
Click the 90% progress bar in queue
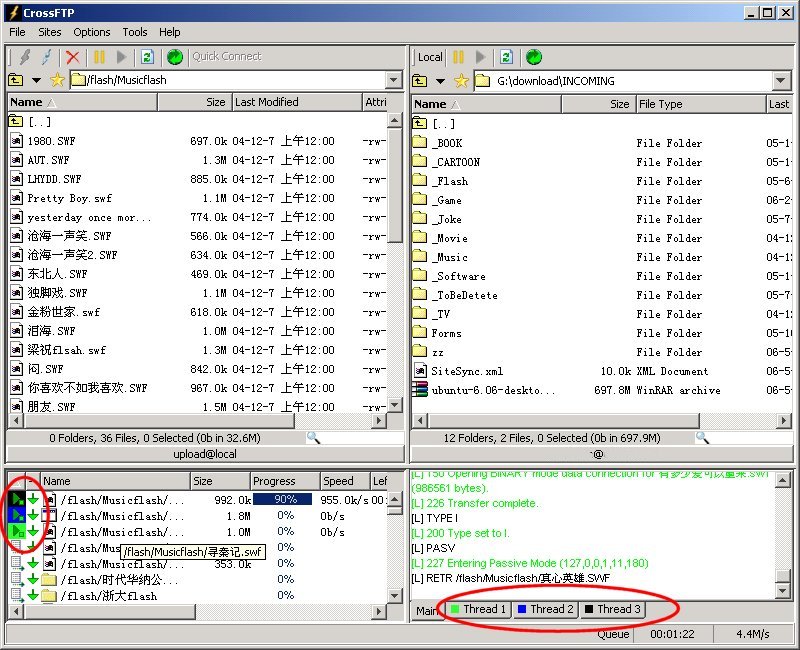(283, 499)
